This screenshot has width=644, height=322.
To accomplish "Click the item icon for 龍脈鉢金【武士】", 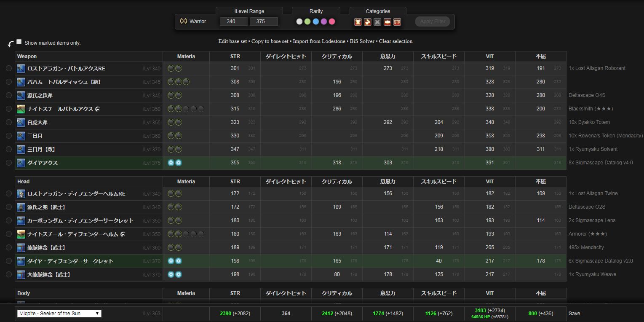I will pyautogui.click(x=21, y=247).
